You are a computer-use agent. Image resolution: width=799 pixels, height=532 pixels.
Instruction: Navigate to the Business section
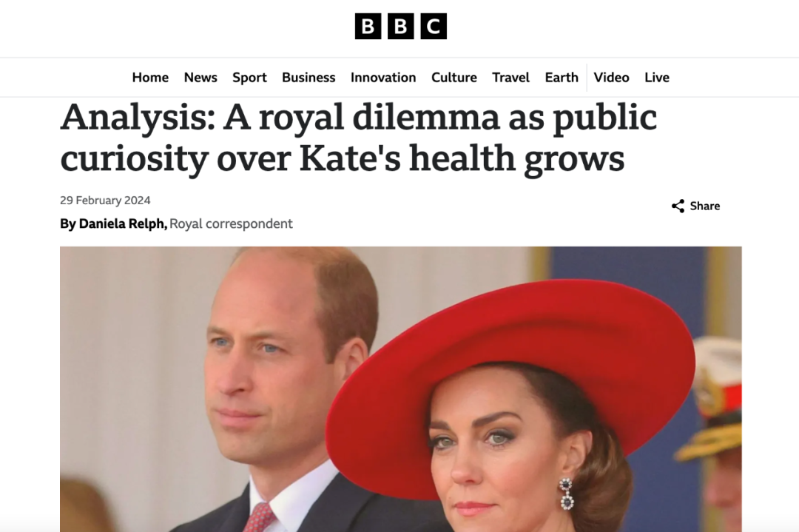(309, 78)
